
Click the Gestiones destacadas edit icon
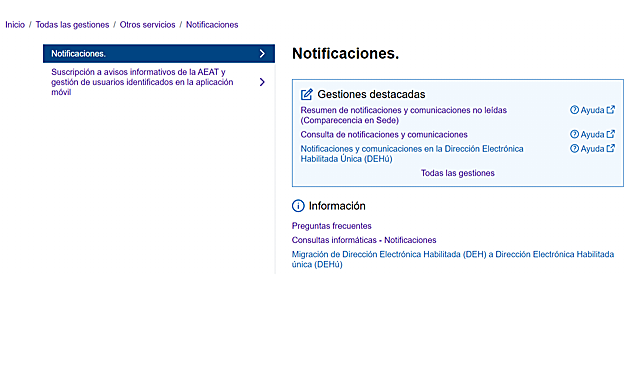click(307, 94)
